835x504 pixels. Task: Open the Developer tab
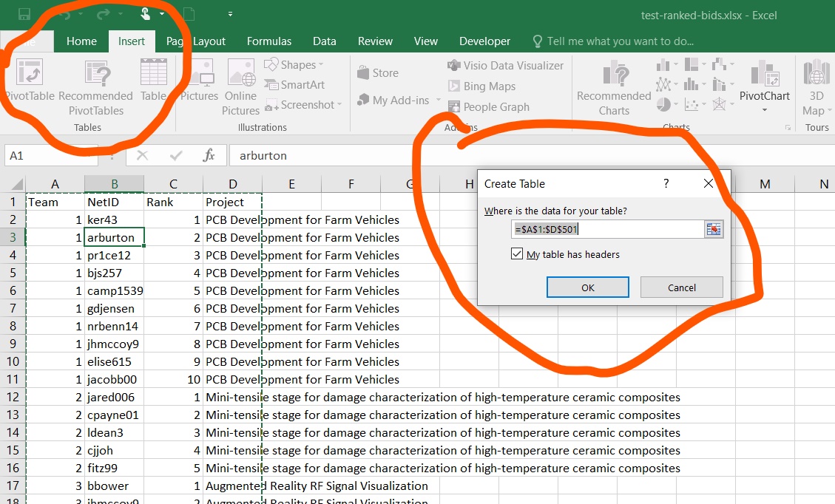coord(484,41)
